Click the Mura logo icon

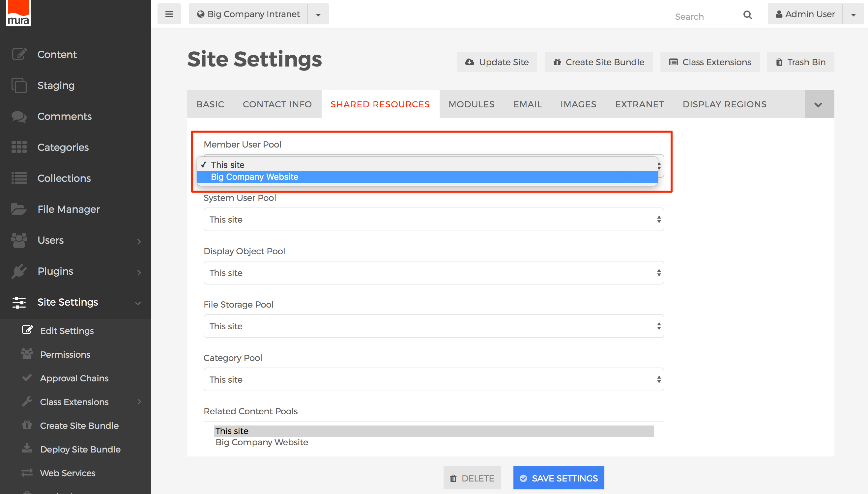pyautogui.click(x=18, y=13)
